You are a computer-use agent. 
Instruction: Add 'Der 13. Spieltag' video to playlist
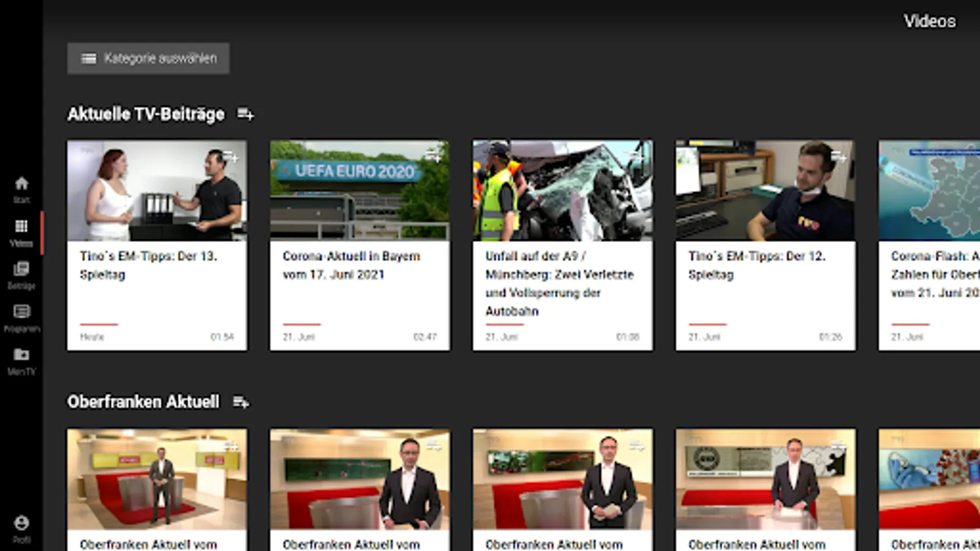pos(230,157)
